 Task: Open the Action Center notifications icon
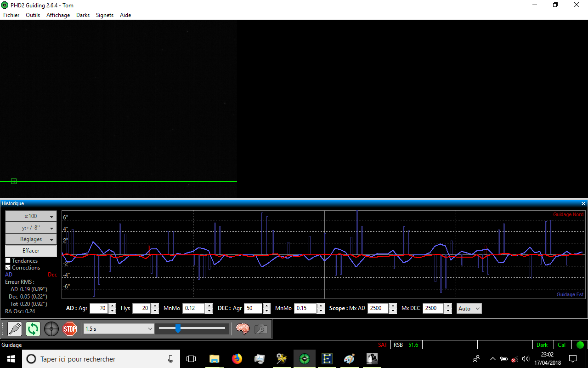pyautogui.click(x=573, y=359)
